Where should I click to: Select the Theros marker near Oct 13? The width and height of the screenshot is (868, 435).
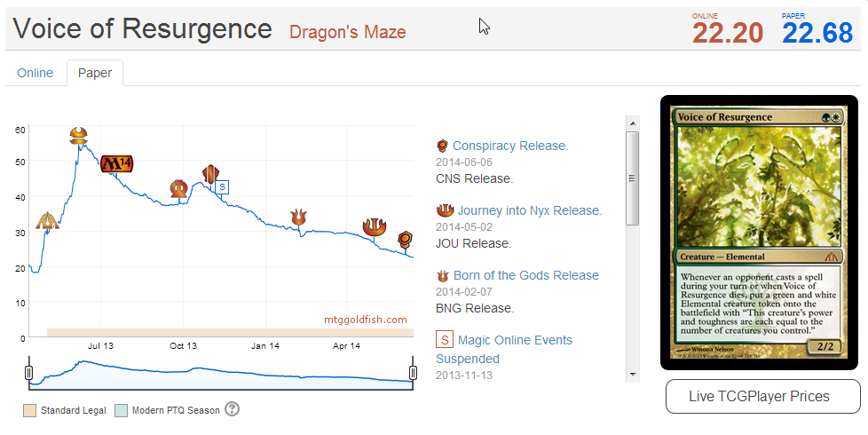click(x=179, y=188)
